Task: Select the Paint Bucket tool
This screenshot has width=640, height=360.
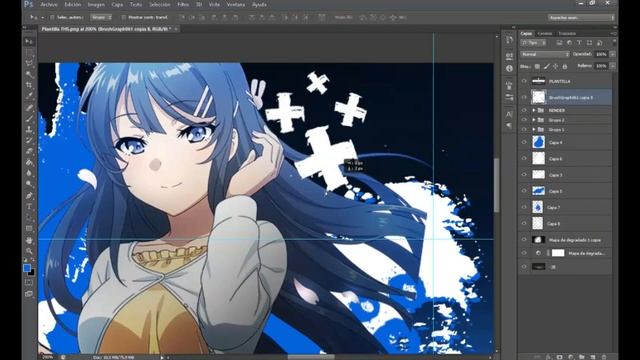Action: tap(29, 162)
